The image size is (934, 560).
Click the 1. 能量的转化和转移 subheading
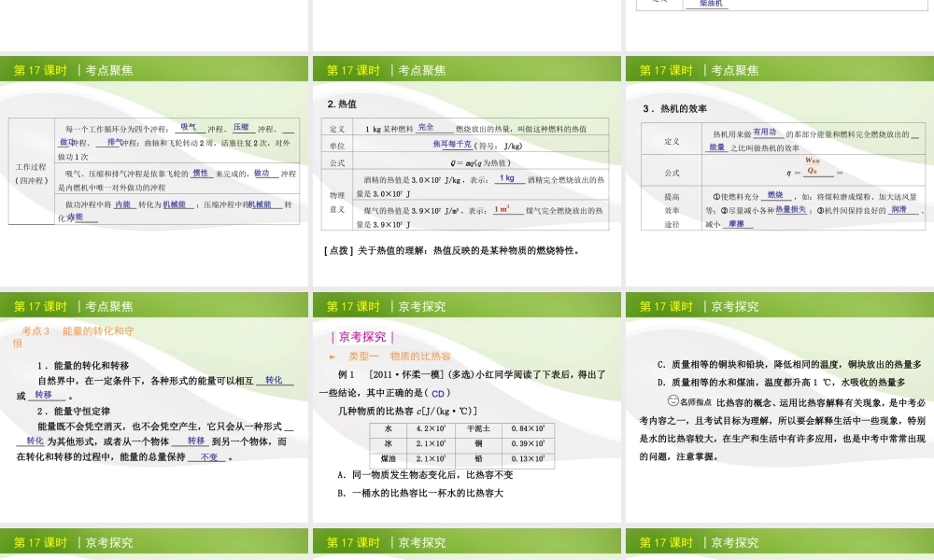tap(83, 366)
